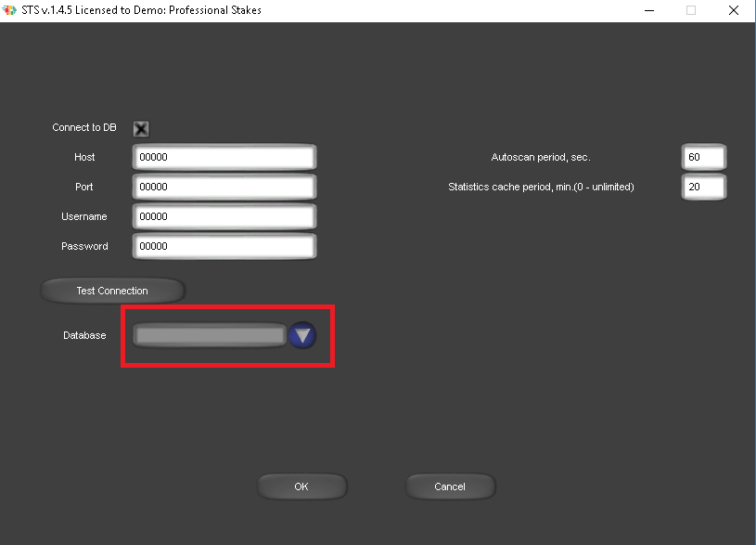Maximize the STS window
Screen dimensions: 756x545
(x=691, y=10)
